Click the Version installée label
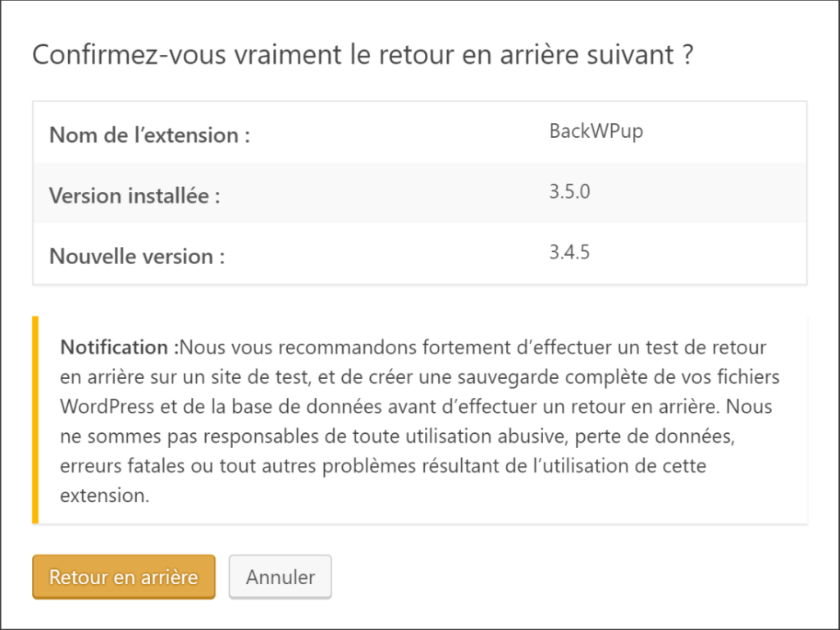This screenshot has width=840, height=630. tap(135, 195)
